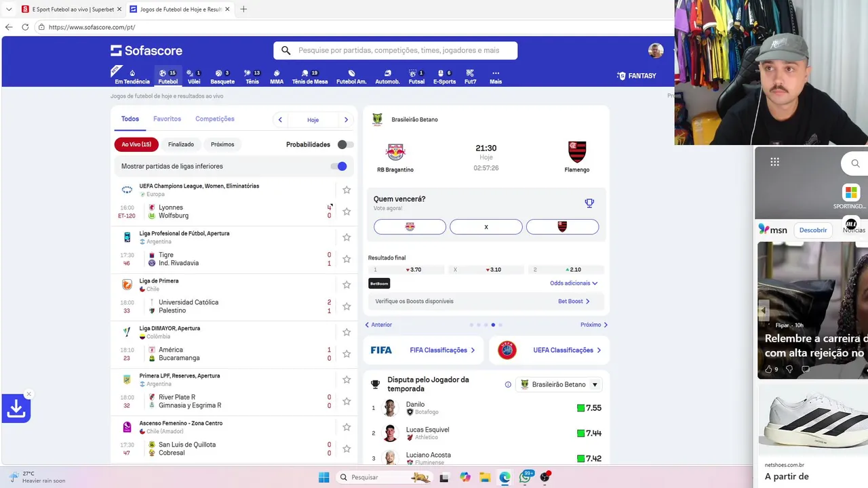Click the Sofascore logo
868x488 pixels.
(x=146, y=51)
